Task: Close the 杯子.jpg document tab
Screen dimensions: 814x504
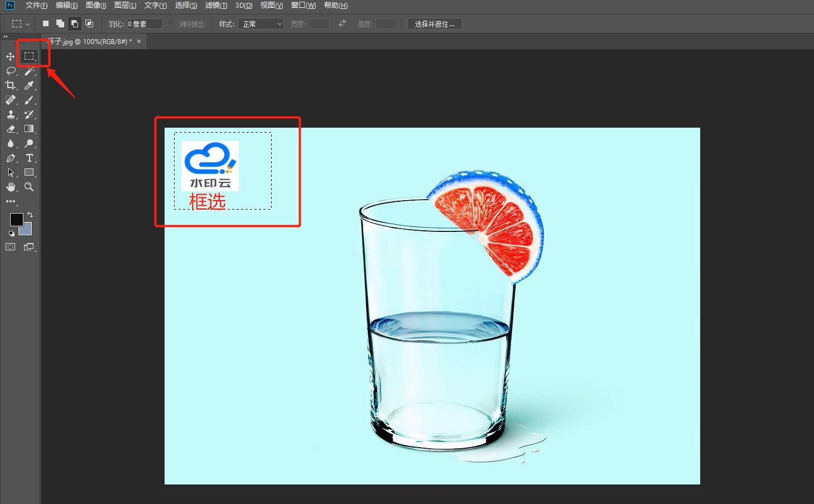Action: coord(139,41)
